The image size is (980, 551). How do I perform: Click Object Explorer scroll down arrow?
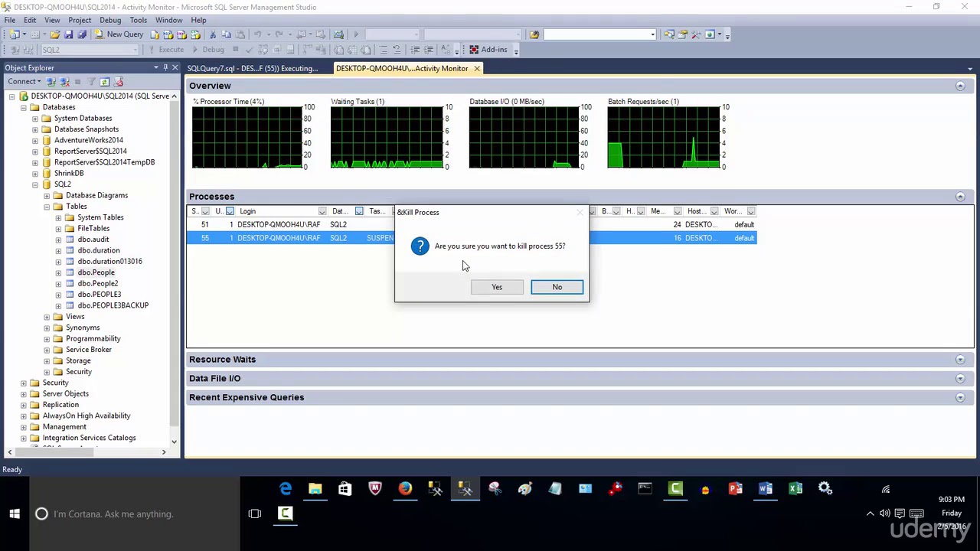point(174,442)
